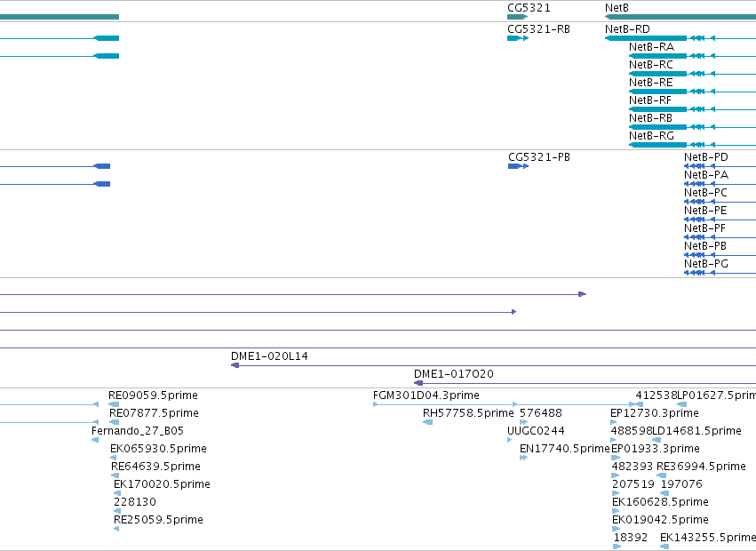Select the 576488 feature label
Viewport: 756px width, 551px height.
click(x=540, y=413)
